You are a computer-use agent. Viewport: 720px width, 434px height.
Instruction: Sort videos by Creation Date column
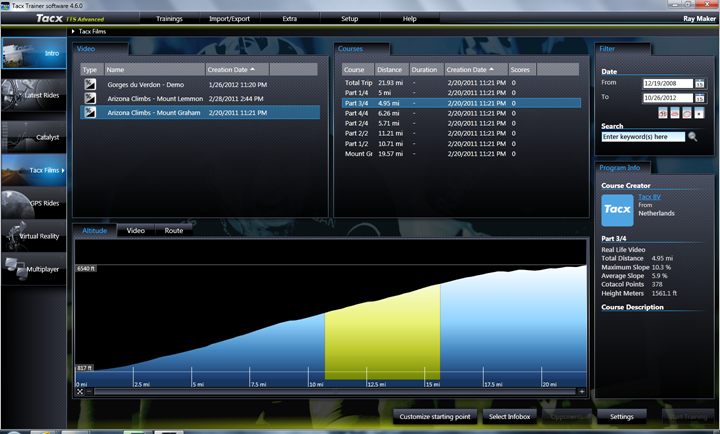click(237, 69)
